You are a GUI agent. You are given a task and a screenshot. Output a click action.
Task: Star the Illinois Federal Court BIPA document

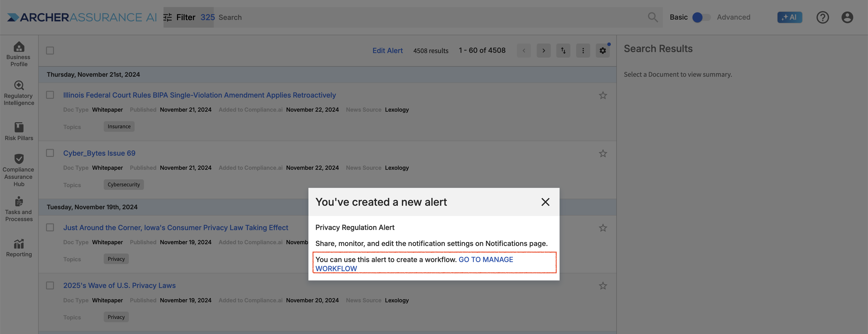[x=603, y=96]
